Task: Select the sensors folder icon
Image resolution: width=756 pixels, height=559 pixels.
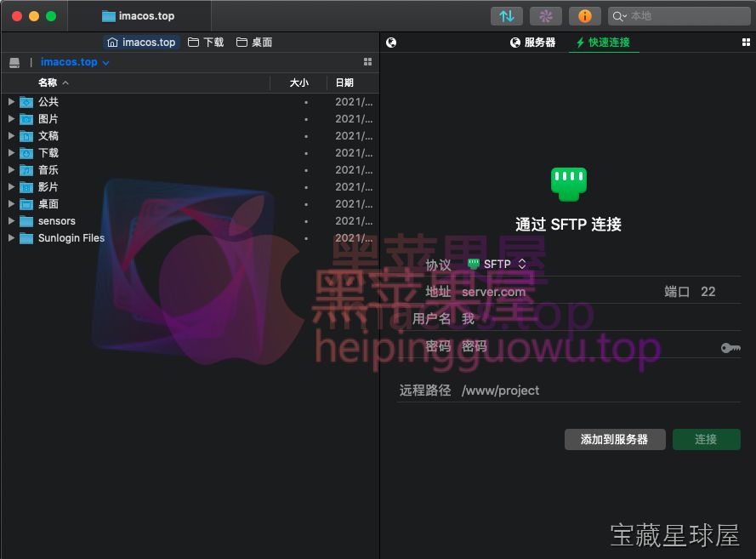Action: click(26, 221)
